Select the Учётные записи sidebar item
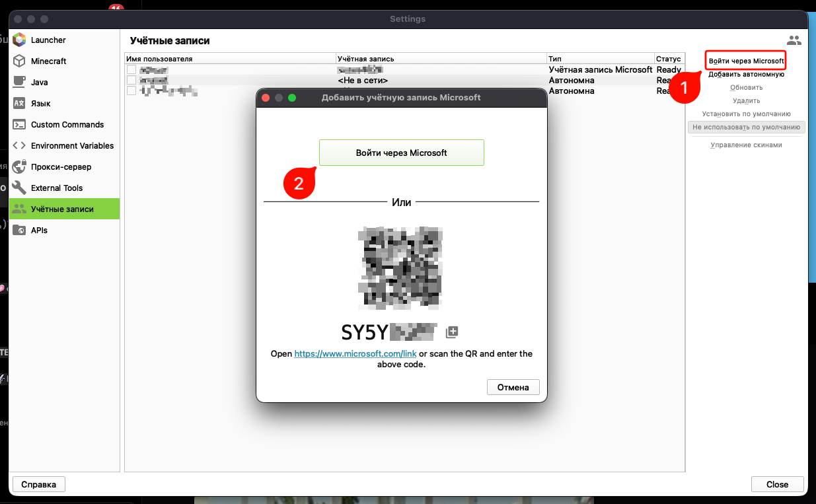 [x=62, y=209]
